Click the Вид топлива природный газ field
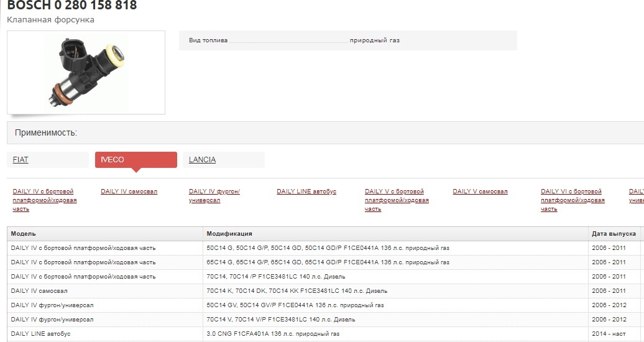Viewport: 644px width, 342px height. pyautogui.click(x=348, y=40)
